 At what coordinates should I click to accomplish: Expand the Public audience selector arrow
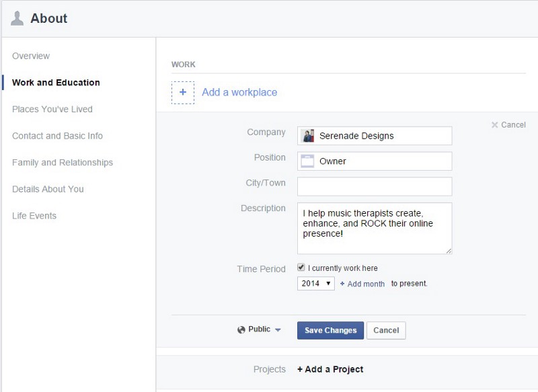point(278,330)
